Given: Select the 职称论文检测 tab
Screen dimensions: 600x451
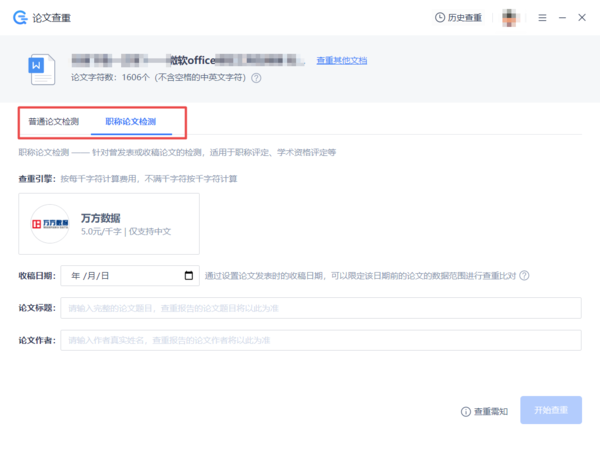Looking at the screenshot, I should (130, 122).
